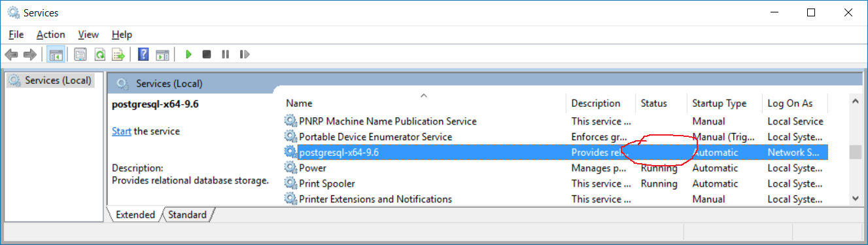Click the gear icon beside Print Spooler

[x=290, y=183]
